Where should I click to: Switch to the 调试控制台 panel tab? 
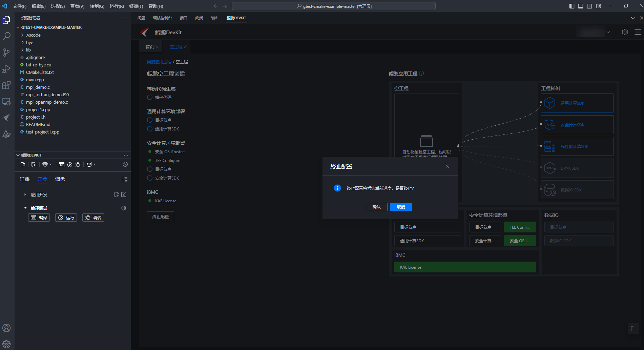(x=162, y=18)
